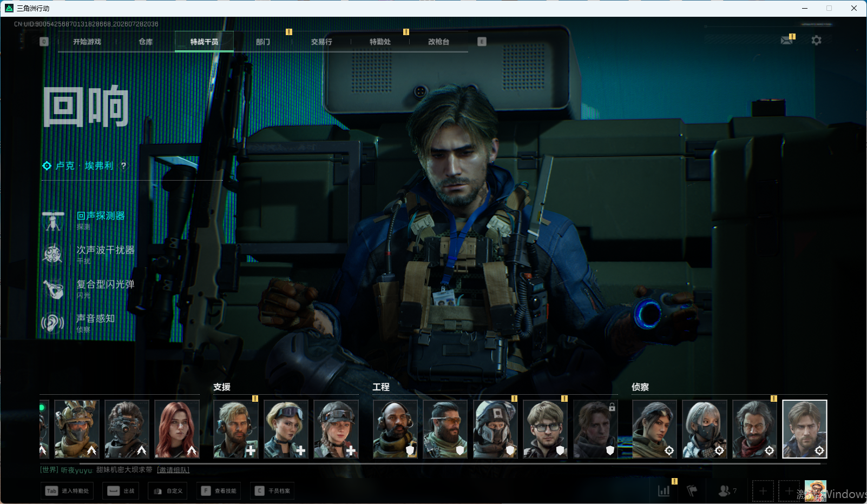Select the support operator with braid and cap
The height and width of the screenshot is (504, 867).
click(336, 429)
